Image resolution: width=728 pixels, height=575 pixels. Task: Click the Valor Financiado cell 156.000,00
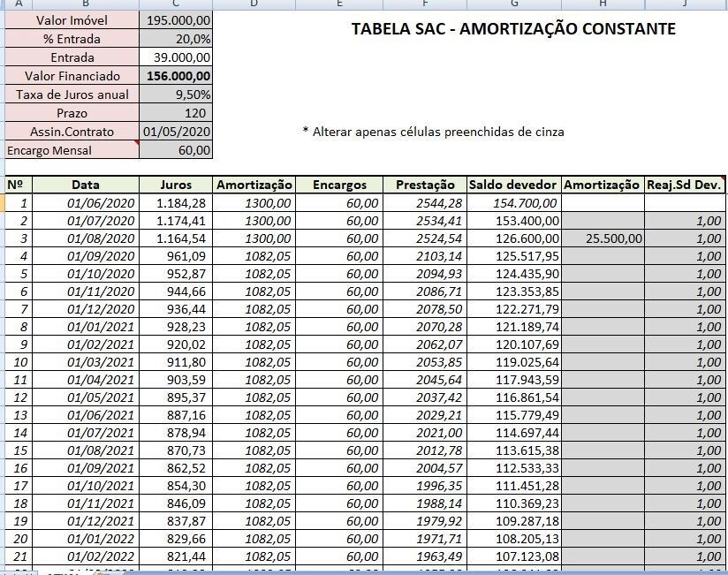[176, 76]
